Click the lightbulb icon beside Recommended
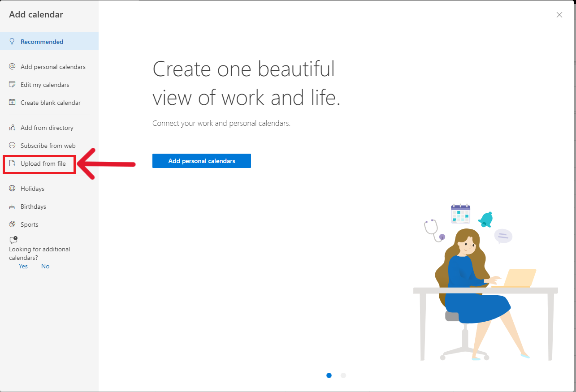This screenshot has width=576, height=392. (x=12, y=41)
